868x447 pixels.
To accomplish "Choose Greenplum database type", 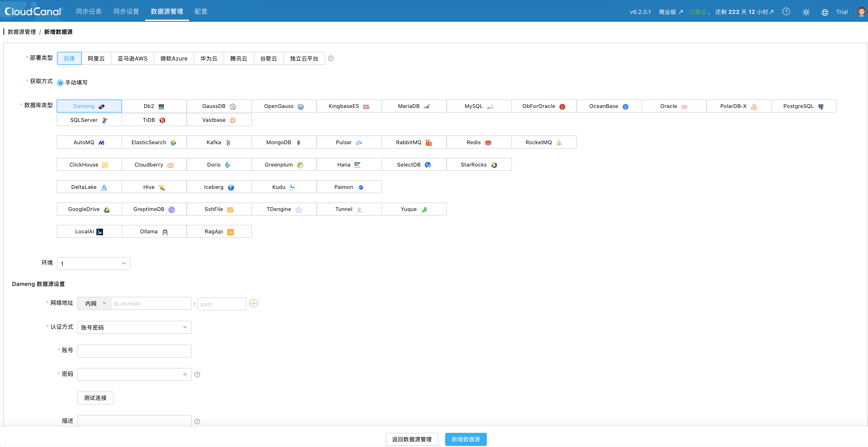I will 284,165.
